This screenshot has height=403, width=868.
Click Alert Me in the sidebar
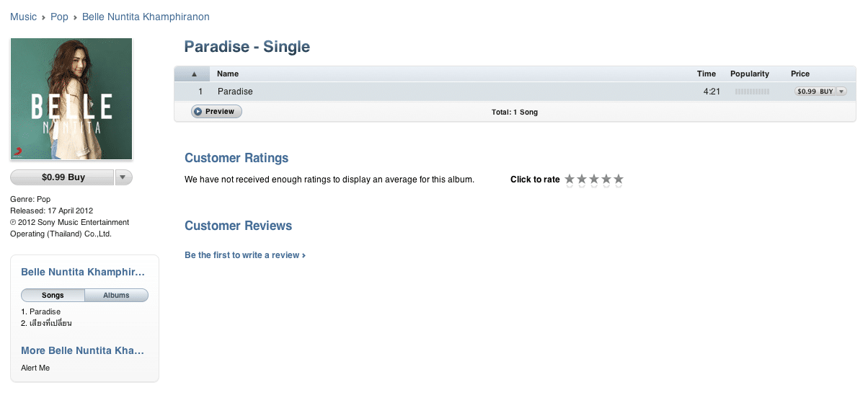click(x=35, y=368)
